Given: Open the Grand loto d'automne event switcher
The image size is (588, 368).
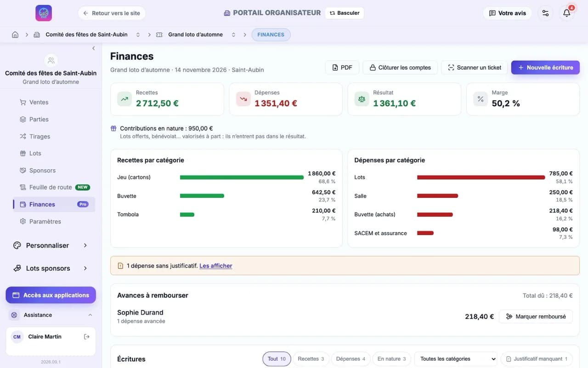Looking at the screenshot, I should pos(233,34).
